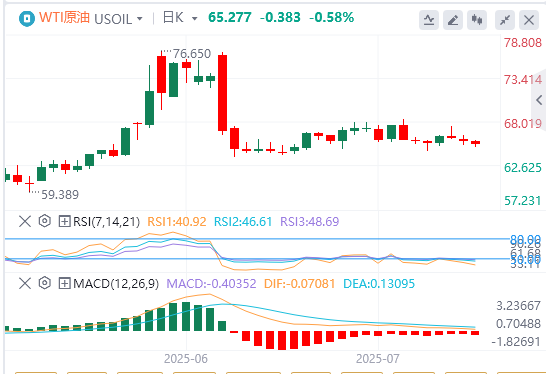Select the 2025-06 date axis marker
Image resolution: width=546 pixels, height=374 pixels.
[186, 359]
